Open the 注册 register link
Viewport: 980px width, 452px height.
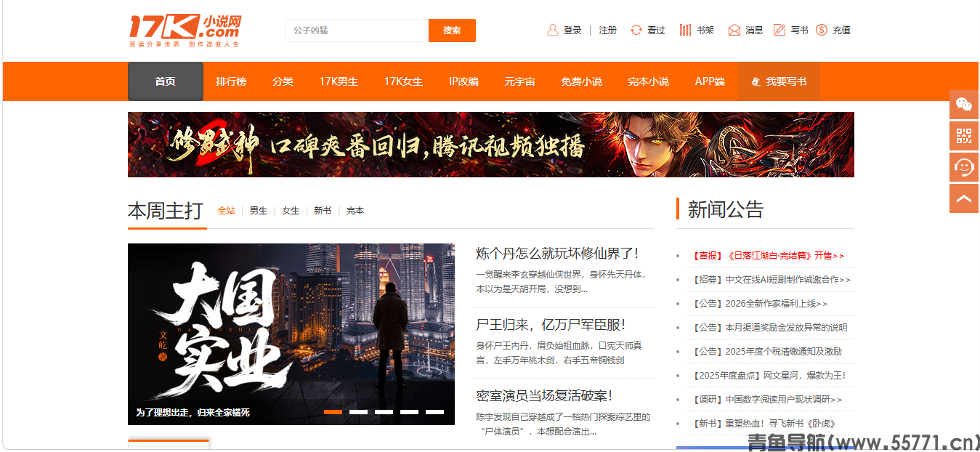[608, 31]
